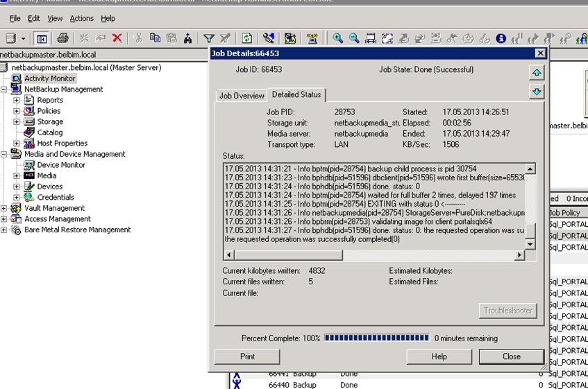Click the blue circle Information toolbar icon

pyautogui.click(x=501, y=38)
